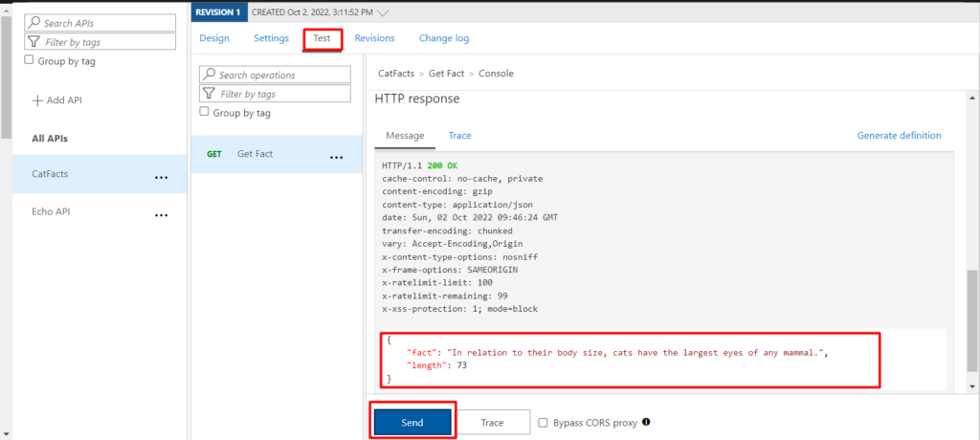Viewport: 980px width, 440px height.
Task: Click the response panel scroll down arrow
Action: tap(970, 387)
